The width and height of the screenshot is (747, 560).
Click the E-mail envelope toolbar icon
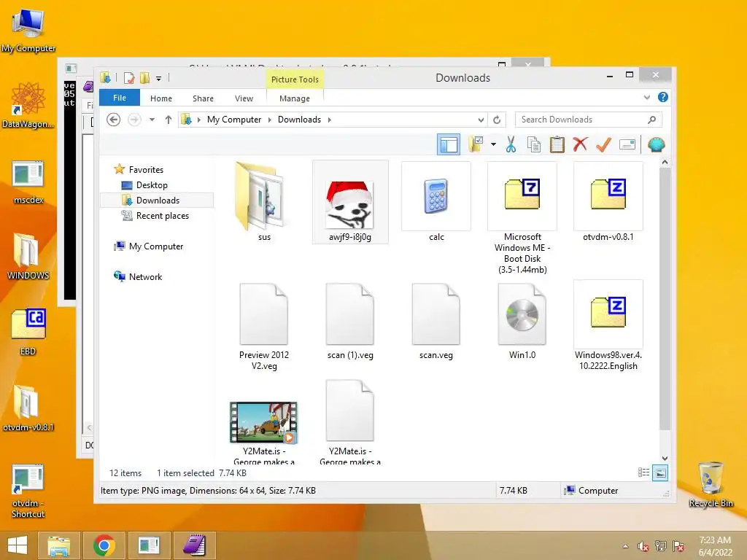click(x=627, y=144)
